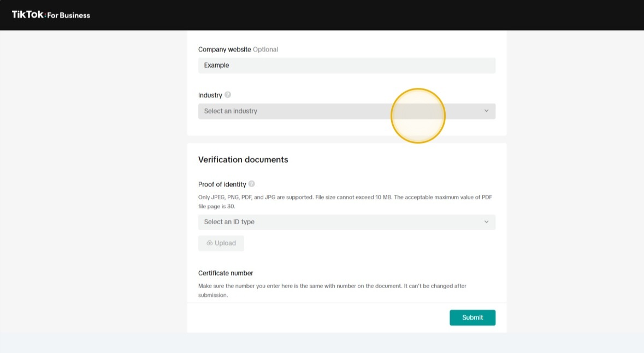The height and width of the screenshot is (353, 644).
Task: Click the Industry field label
Action: coord(210,95)
